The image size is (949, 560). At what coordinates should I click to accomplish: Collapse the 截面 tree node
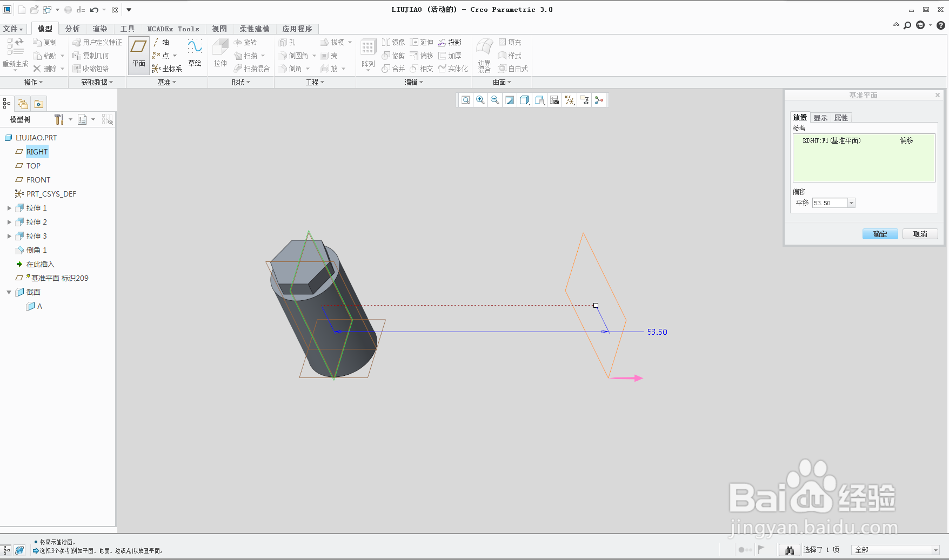[9, 292]
